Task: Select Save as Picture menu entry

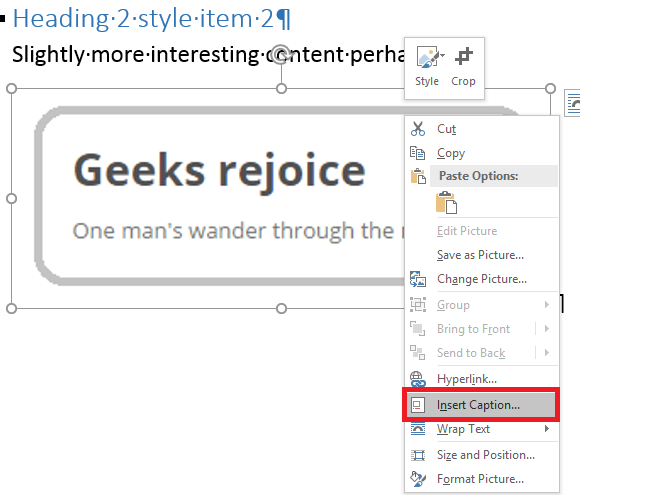Action: [x=480, y=255]
